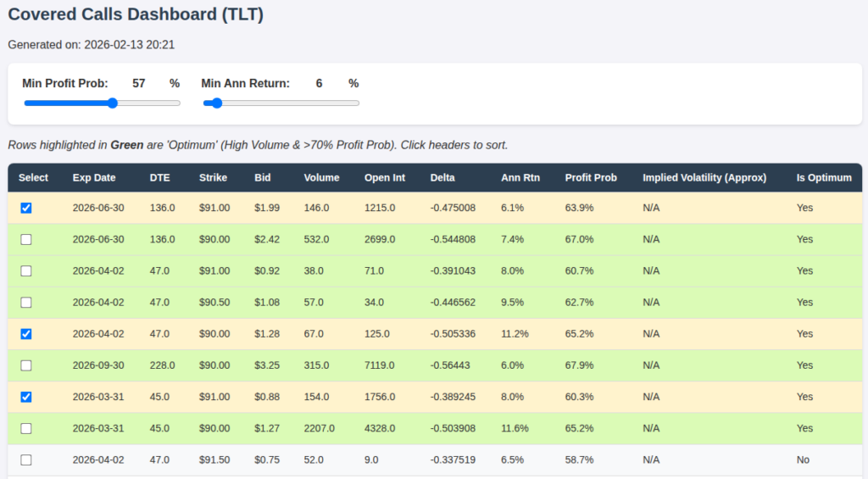Sort table by Exp Date header
The image size is (868, 479).
[x=94, y=178]
